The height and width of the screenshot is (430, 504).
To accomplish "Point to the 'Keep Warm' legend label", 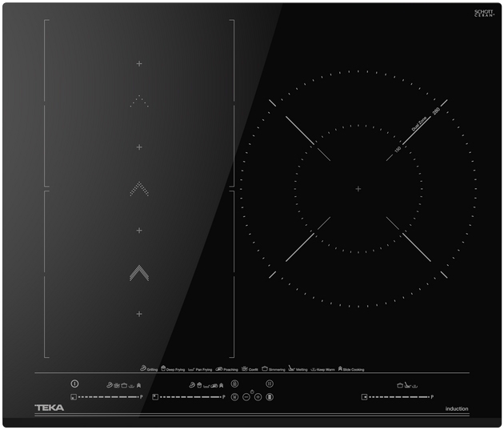I will coord(326,369).
